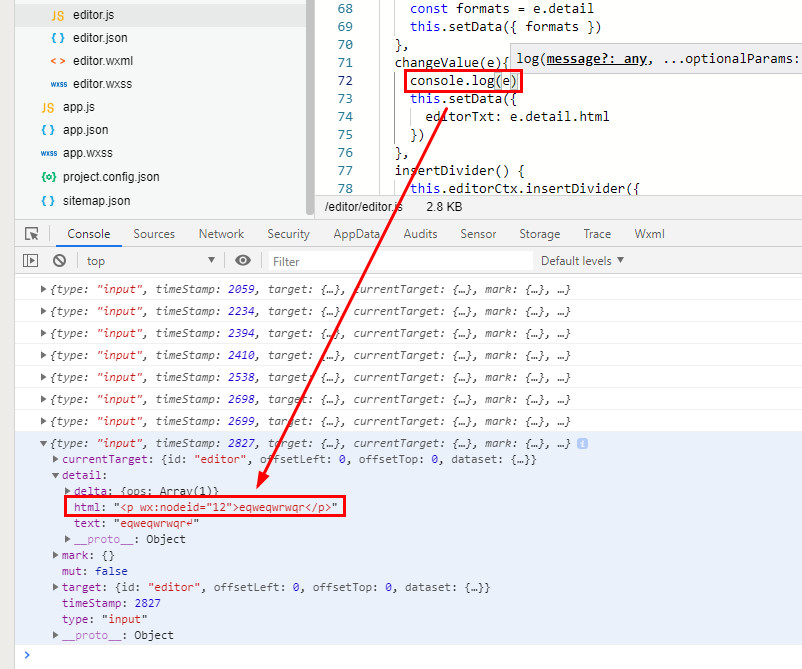Click the timeStamp: 2827 property line
The image size is (802, 669).
[111, 604]
